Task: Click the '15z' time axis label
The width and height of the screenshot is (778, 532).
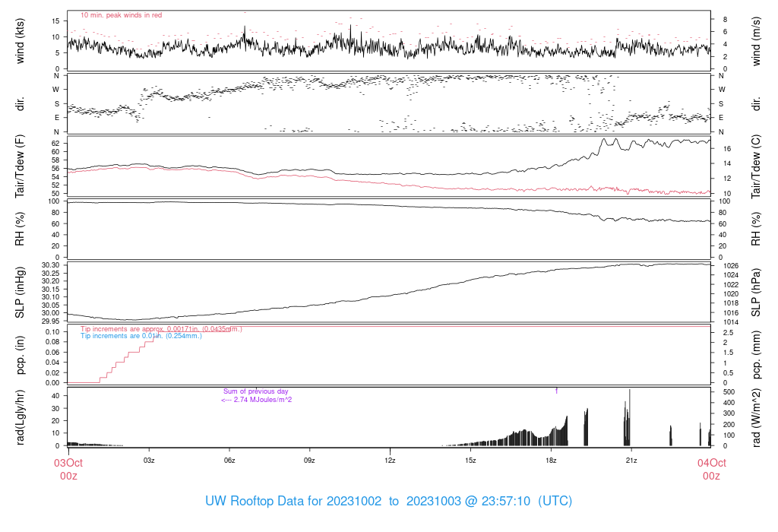Action: click(x=470, y=461)
